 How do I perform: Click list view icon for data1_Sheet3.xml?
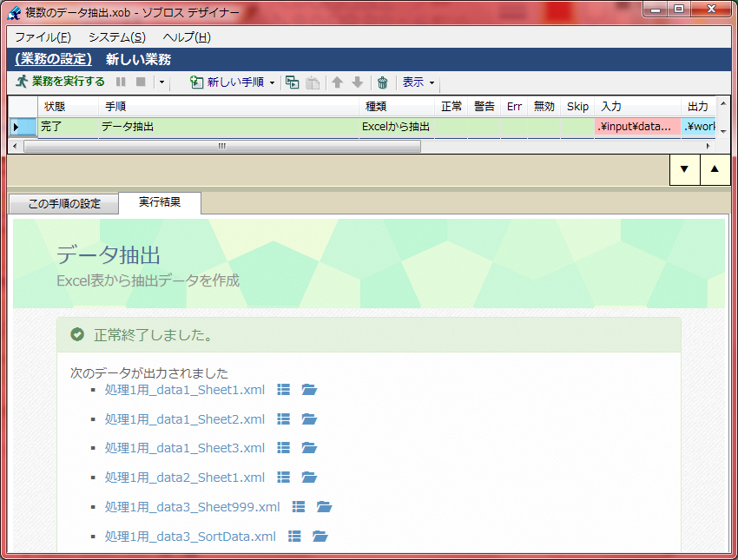[283, 448]
